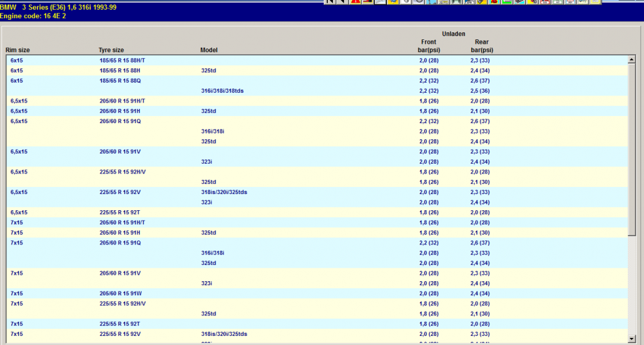Select 205/60 R 15 91H/T on 6,5x15 rim

tap(122, 101)
